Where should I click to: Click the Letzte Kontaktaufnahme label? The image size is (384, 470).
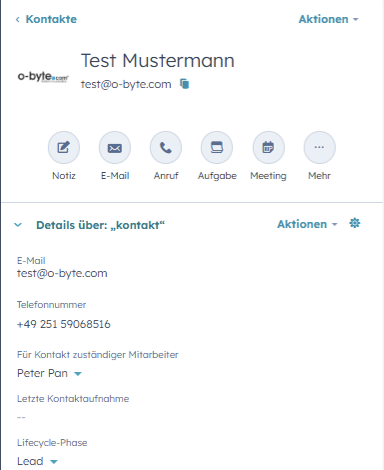pyautogui.click(x=73, y=399)
